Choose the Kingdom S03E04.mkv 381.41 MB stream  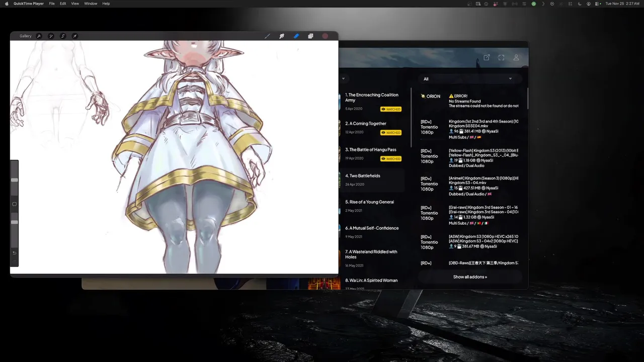pyautogui.click(x=469, y=129)
